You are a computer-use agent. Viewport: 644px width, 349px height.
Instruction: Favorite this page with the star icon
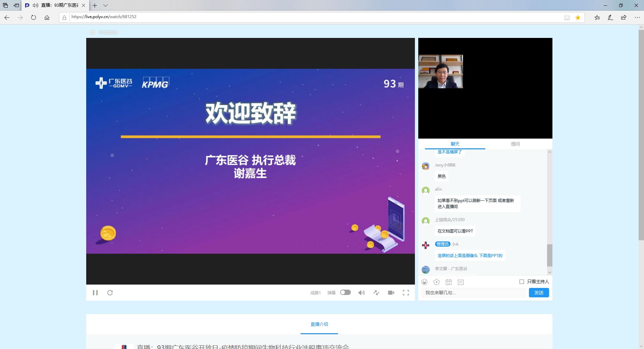(578, 17)
